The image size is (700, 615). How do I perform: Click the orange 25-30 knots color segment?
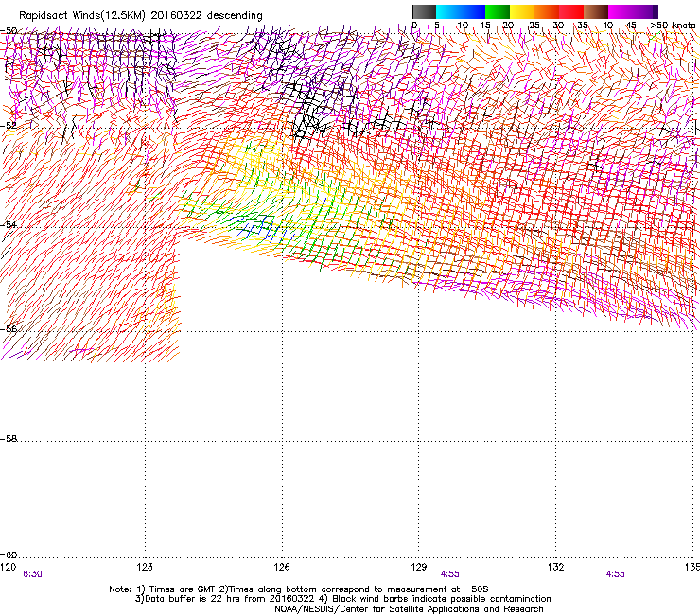pyautogui.click(x=547, y=11)
